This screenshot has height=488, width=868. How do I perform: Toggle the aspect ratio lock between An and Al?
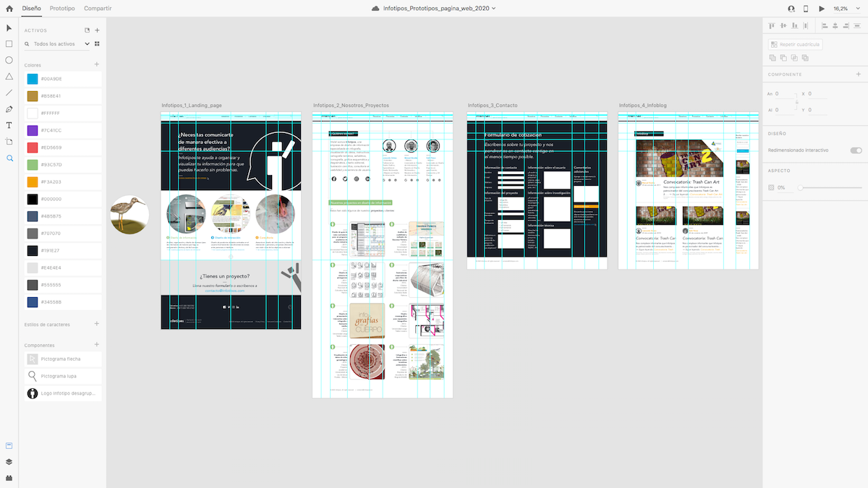pos(796,102)
